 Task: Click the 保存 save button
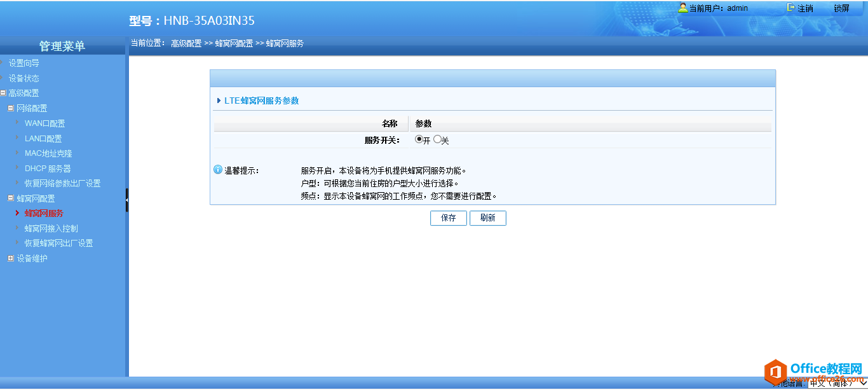tap(449, 218)
